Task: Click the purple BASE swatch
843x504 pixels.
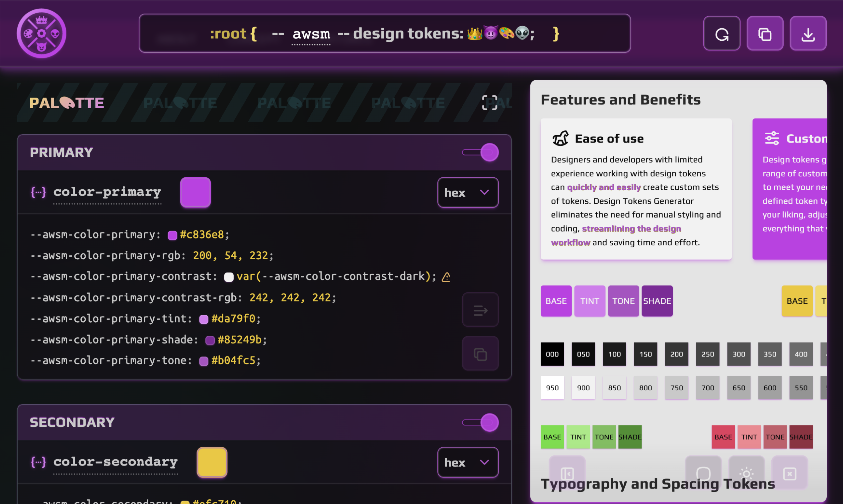Action: click(556, 301)
